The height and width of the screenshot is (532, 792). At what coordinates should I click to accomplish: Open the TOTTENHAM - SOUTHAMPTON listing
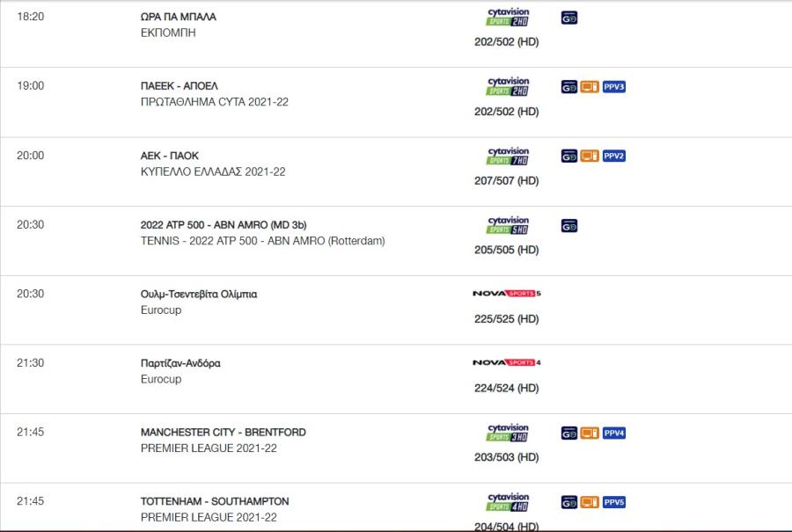(215, 501)
